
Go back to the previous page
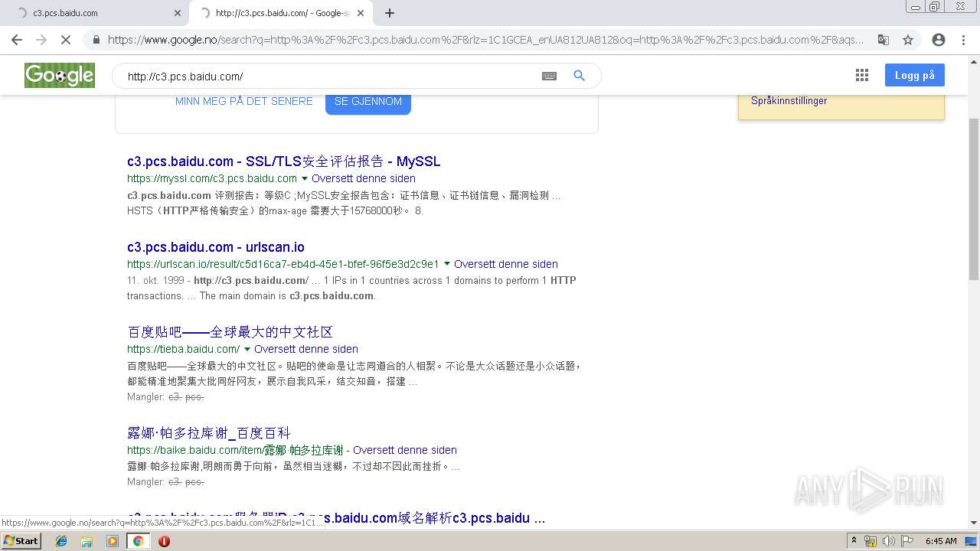17,40
